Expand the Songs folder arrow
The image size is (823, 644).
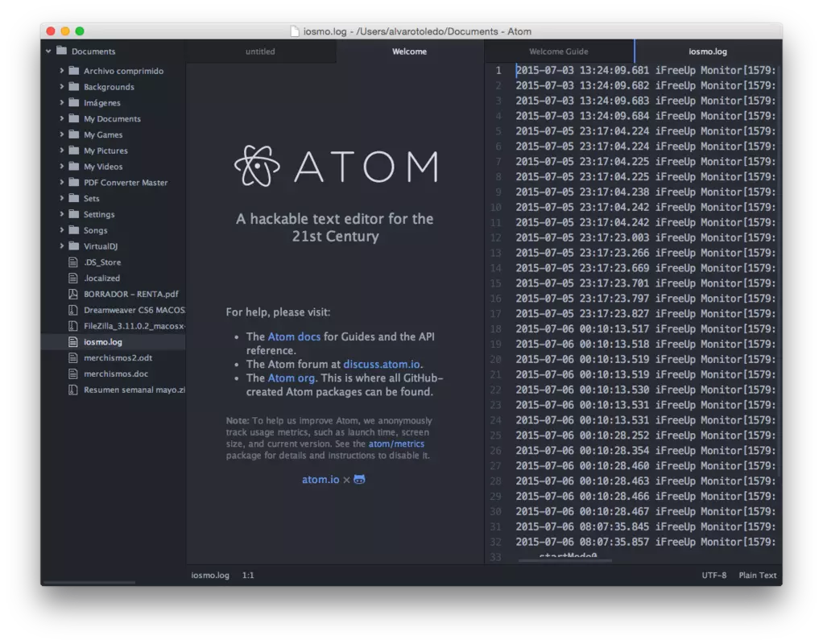pos(62,230)
